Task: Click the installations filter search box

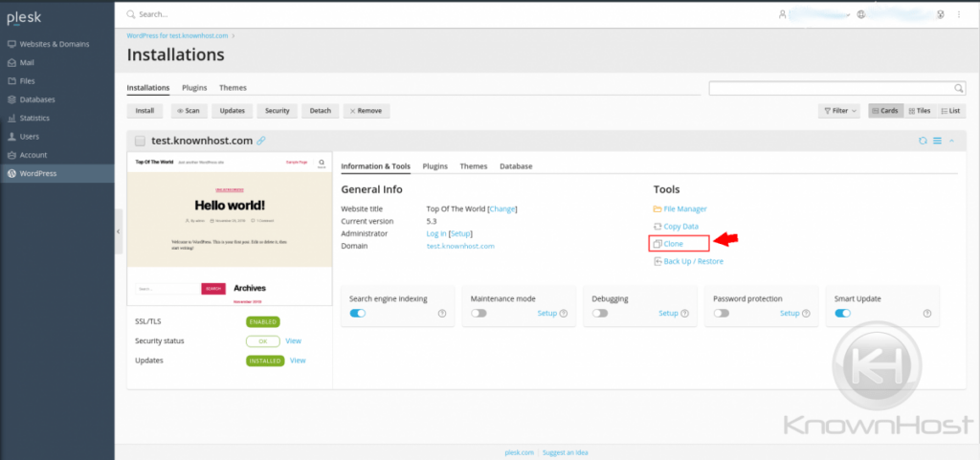Action: pos(836,88)
